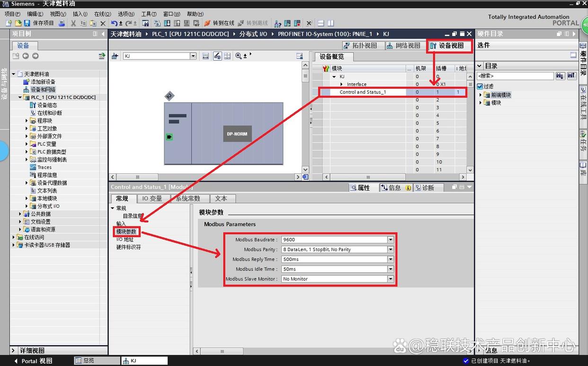This screenshot has width=588, height=366.
Task: Click the accessible devices icon
Action: tap(278, 23)
